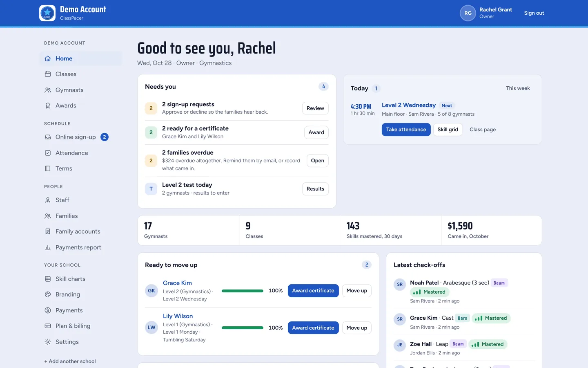Click the Skill charts grid icon
Viewport: 588px width, 368px height.
pos(48,279)
